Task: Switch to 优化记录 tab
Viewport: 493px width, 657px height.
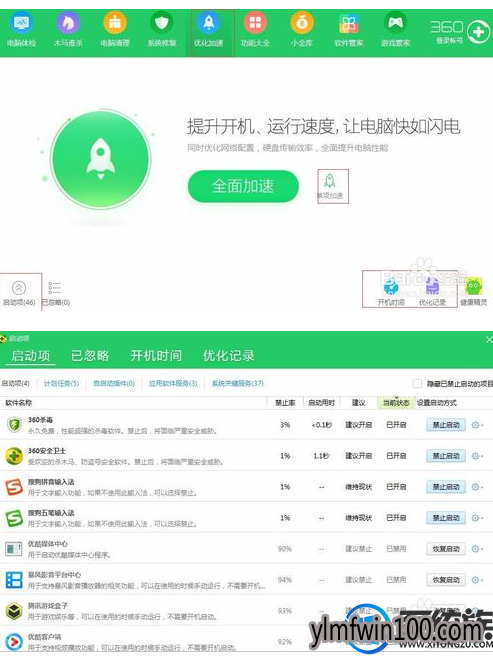Action: coord(228,356)
